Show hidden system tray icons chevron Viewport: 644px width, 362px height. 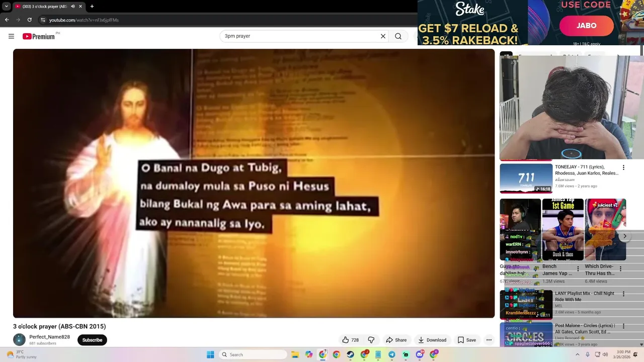click(577, 354)
